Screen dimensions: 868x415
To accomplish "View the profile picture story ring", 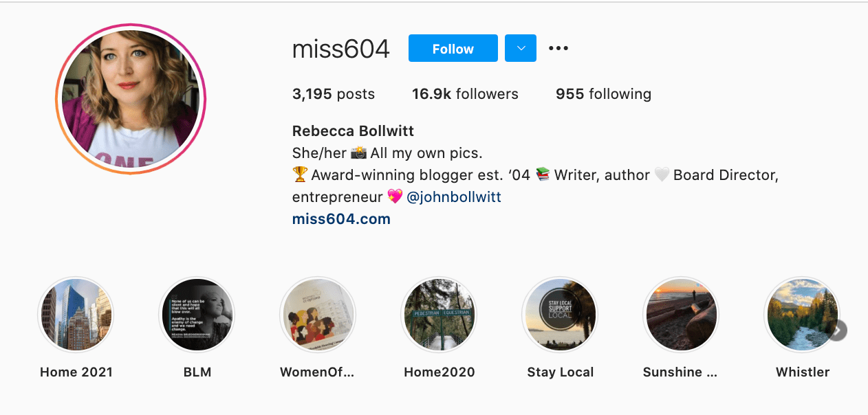I will click(131, 99).
